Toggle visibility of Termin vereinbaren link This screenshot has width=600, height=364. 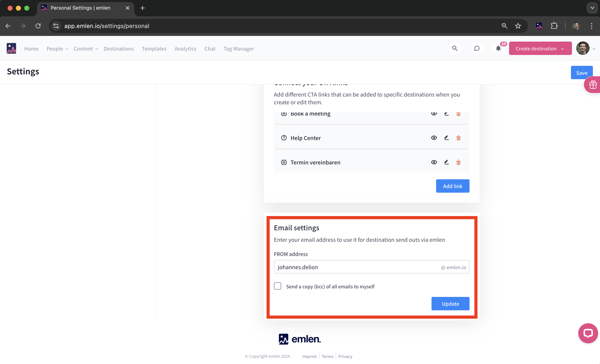pyautogui.click(x=434, y=162)
